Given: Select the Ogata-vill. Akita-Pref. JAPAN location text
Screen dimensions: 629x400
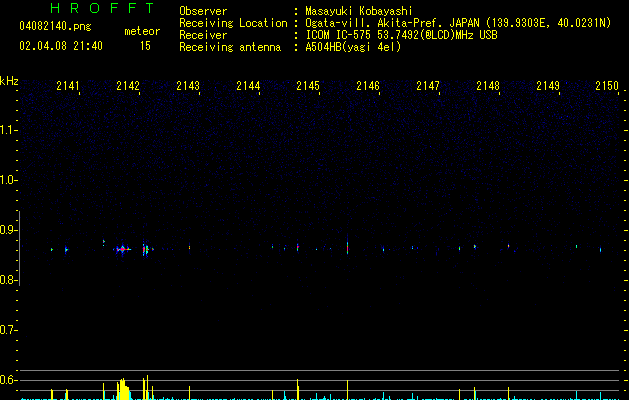Looking at the screenshot, I should click(x=458, y=23).
